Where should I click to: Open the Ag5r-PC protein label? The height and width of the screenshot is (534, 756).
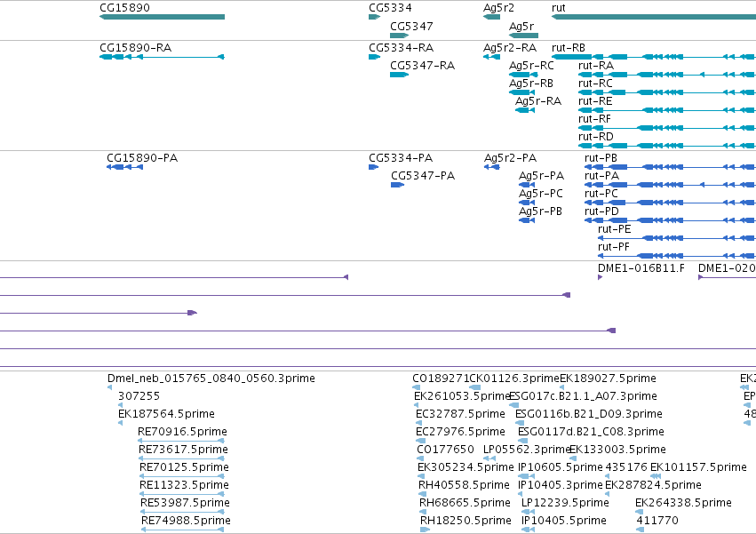point(540,194)
